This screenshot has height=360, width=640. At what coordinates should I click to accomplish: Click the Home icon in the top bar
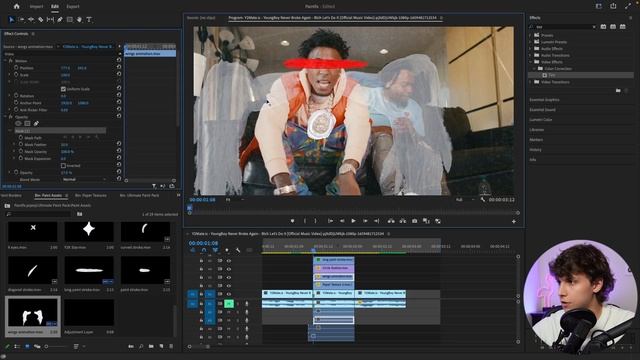(x=16, y=6)
